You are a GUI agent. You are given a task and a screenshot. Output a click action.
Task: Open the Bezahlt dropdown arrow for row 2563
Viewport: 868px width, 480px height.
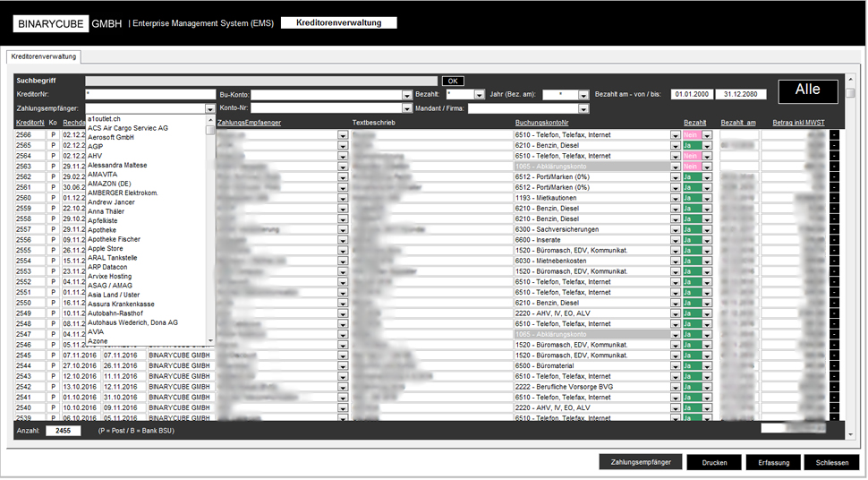point(707,167)
